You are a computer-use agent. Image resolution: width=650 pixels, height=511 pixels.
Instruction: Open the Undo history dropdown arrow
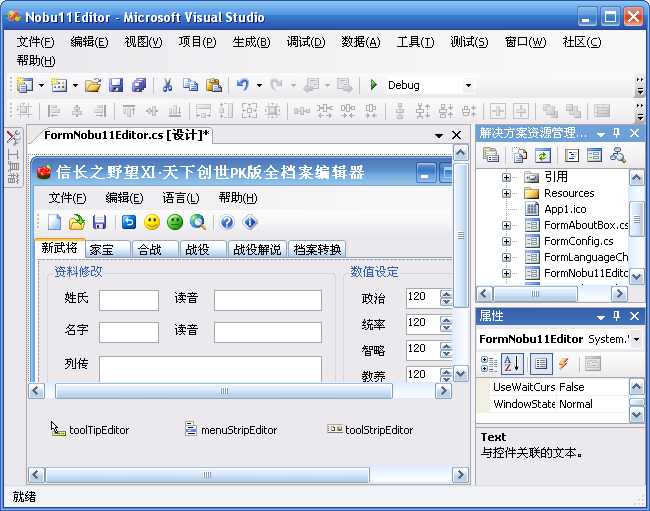(x=259, y=86)
